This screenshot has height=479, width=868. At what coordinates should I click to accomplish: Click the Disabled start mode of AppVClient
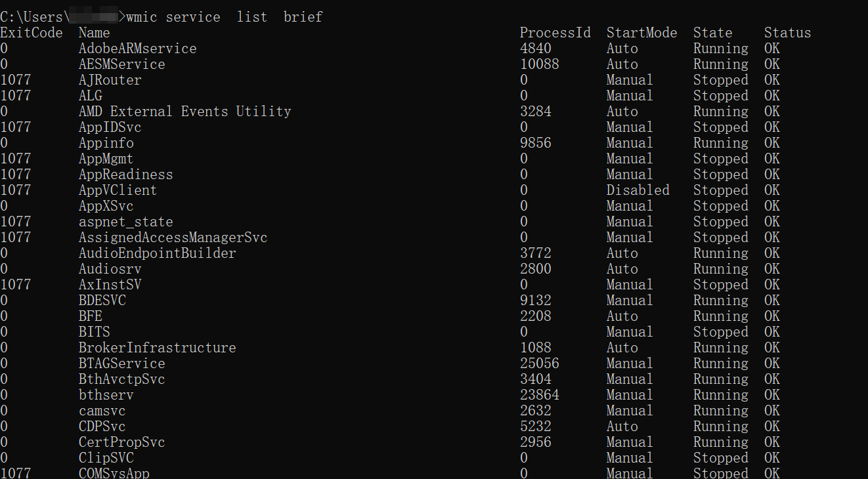tap(638, 190)
